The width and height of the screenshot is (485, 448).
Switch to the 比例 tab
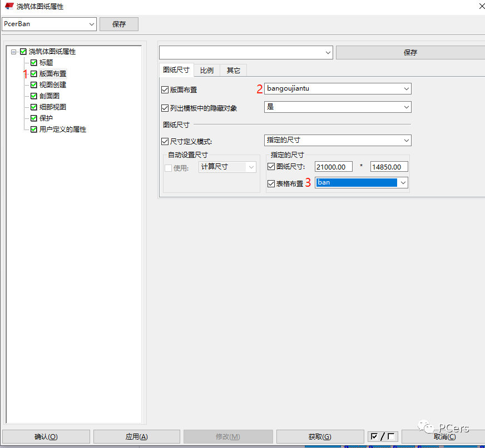click(206, 71)
